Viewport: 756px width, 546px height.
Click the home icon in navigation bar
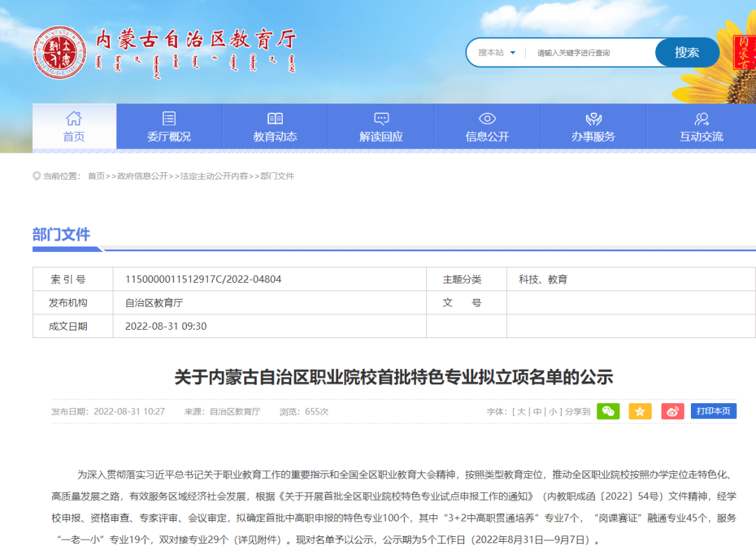click(73, 118)
